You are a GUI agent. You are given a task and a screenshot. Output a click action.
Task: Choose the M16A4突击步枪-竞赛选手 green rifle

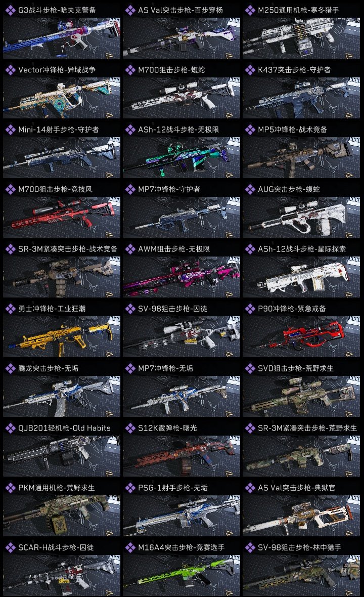pyautogui.click(x=181, y=575)
